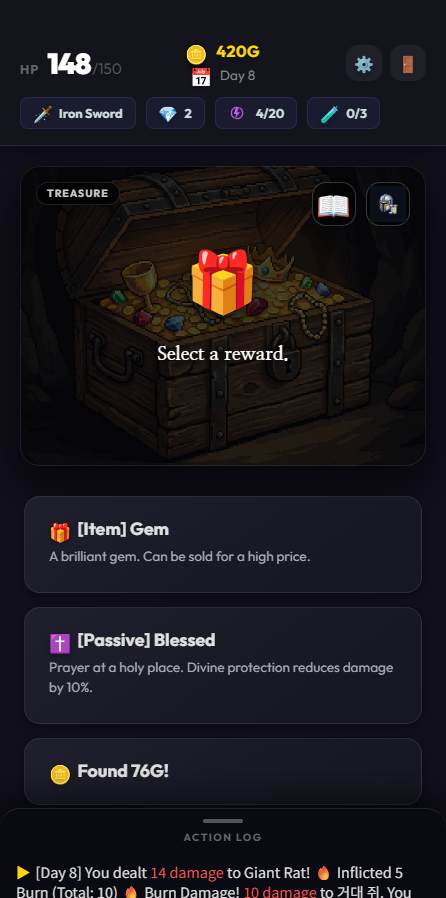Image resolution: width=446 pixels, height=898 pixels.
Task: Click the gold coin icon near 420G
Action: [196, 54]
